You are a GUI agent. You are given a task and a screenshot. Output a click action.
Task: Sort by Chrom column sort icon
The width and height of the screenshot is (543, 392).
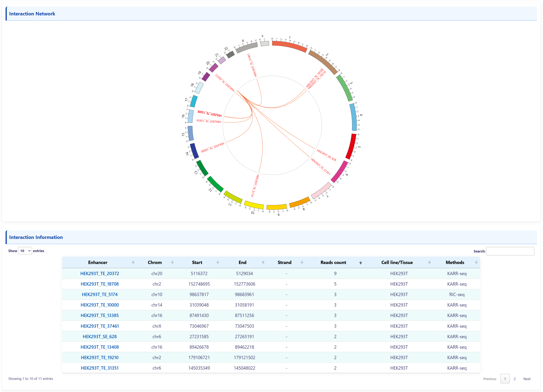[172, 262]
